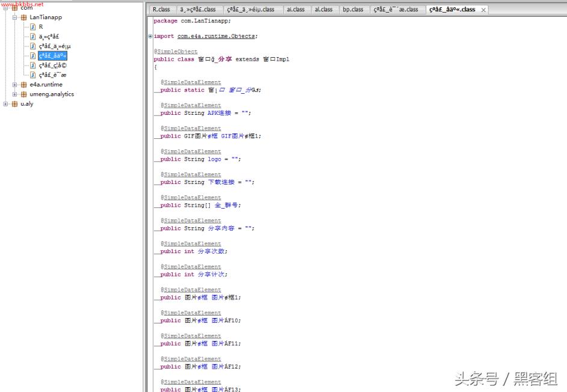Click the 分享内容 field name
The width and height of the screenshot is (567, 392).
[x=221, y=228]
